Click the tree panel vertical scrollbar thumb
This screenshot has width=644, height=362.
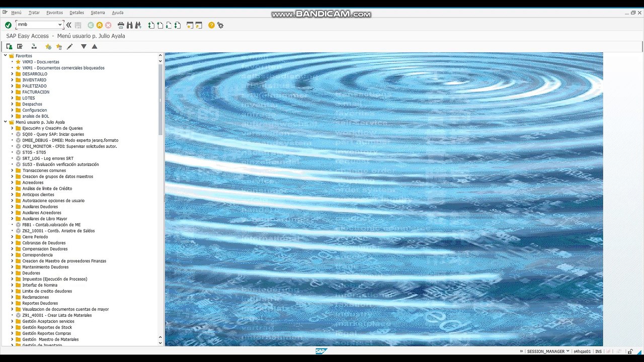(160, 100)
